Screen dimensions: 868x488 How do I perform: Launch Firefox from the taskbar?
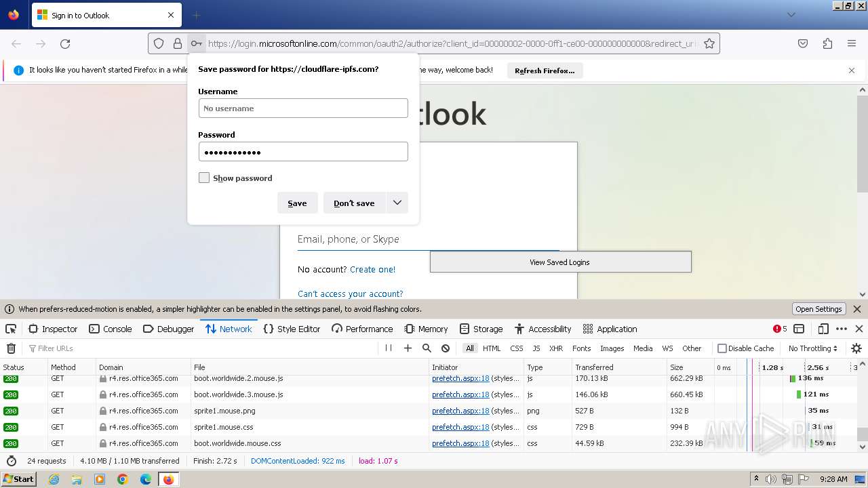[x=168, y=479]
